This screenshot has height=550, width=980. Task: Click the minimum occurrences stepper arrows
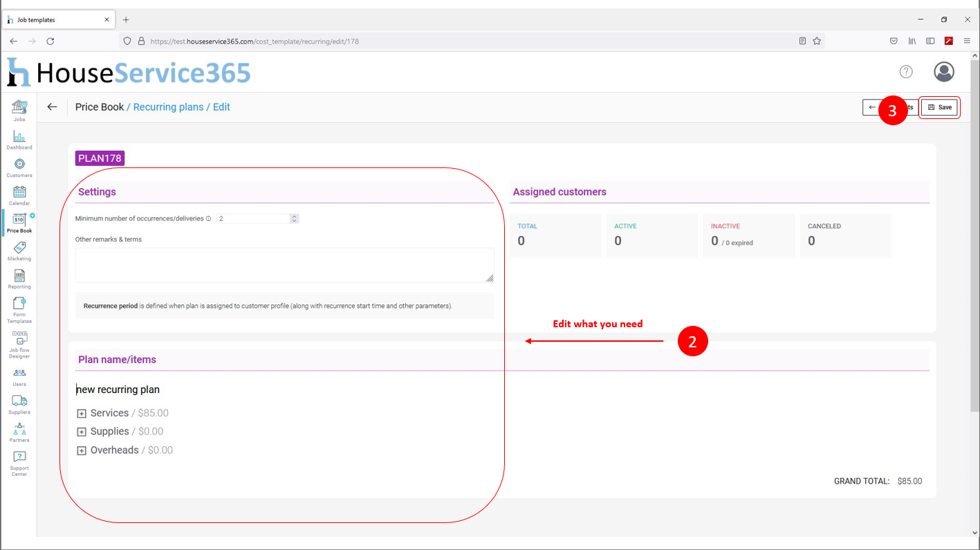(294, 219)
